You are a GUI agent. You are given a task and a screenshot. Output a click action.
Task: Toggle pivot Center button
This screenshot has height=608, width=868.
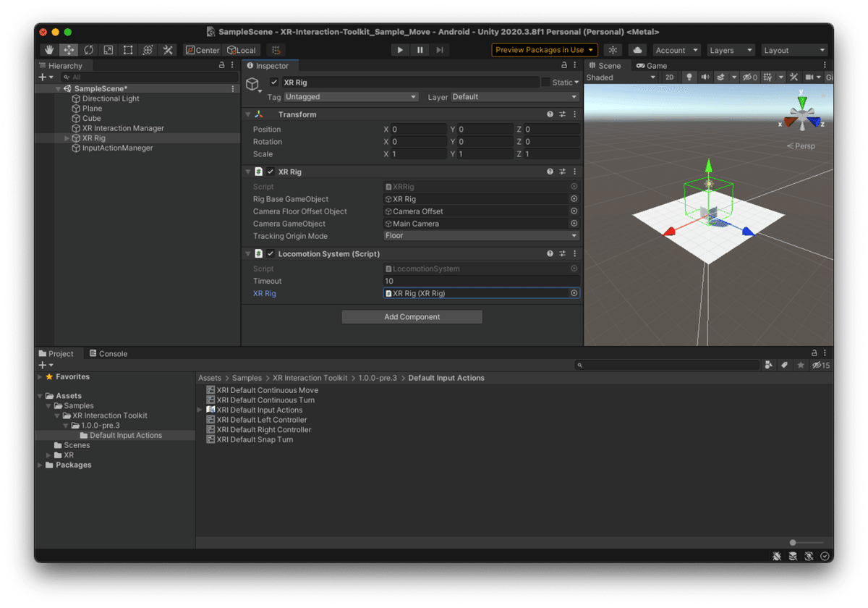coord(202,50)
